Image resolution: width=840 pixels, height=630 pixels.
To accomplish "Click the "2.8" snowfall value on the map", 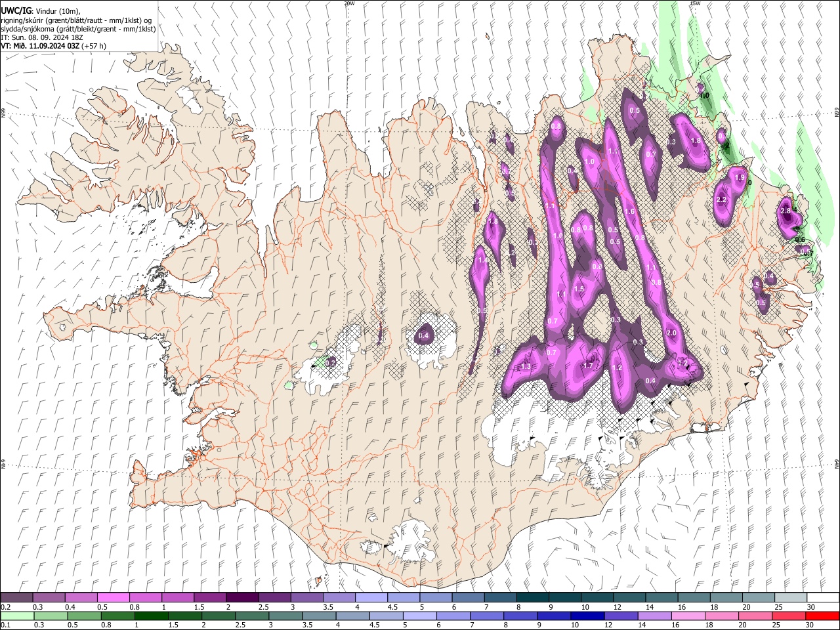I will pyautogui.click(x=786, y=211).
